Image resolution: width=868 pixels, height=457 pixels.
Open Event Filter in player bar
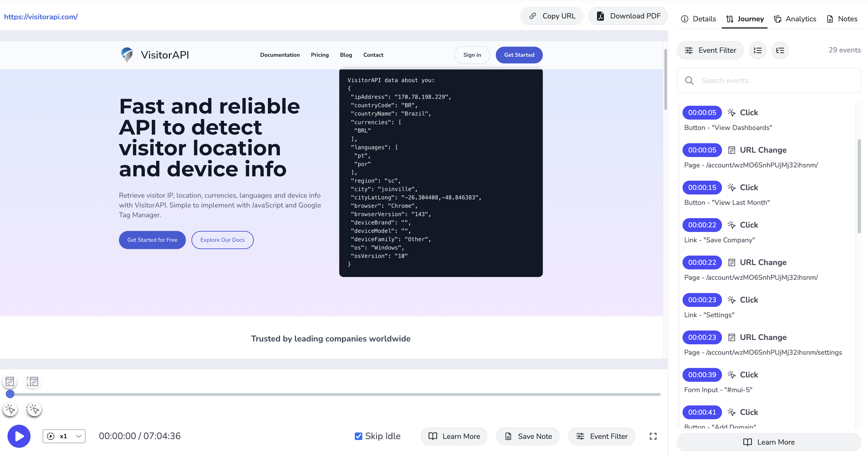602,436
